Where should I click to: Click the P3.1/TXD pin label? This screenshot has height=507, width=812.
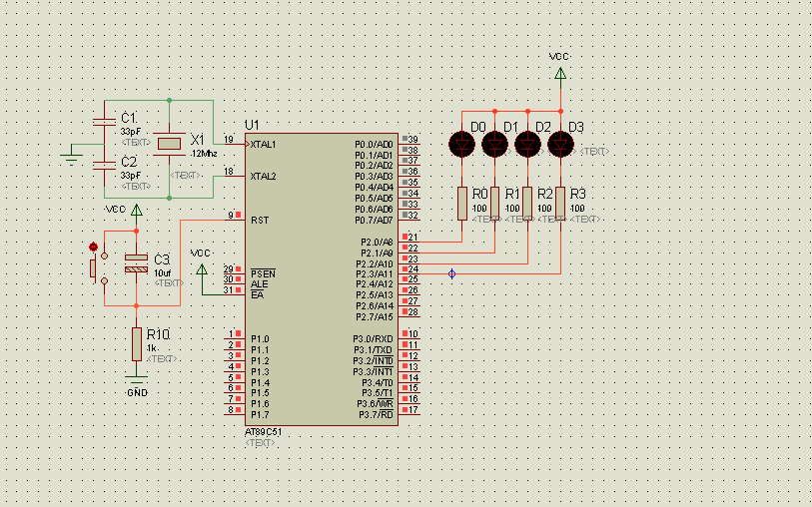coord(374,350)
